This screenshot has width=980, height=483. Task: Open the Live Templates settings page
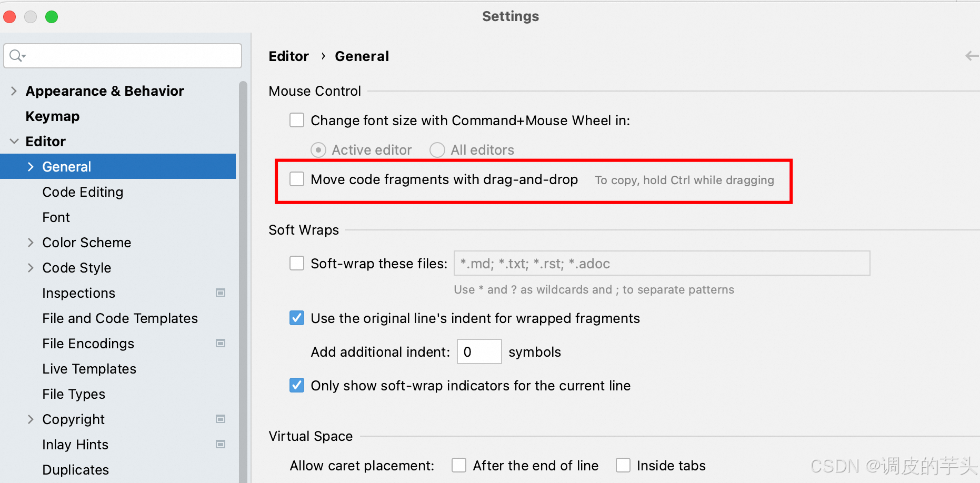click(89, 369)
